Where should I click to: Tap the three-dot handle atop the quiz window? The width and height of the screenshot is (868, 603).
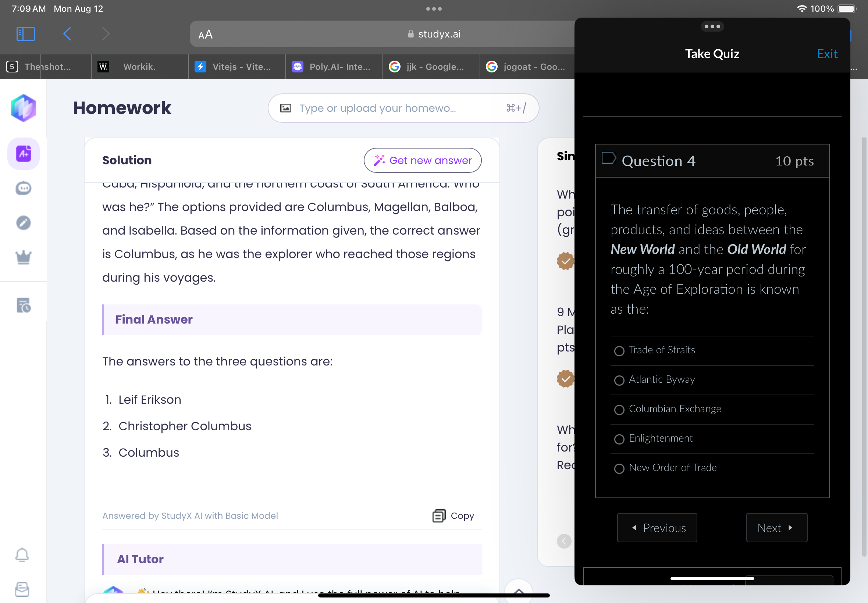click(712, 26)
